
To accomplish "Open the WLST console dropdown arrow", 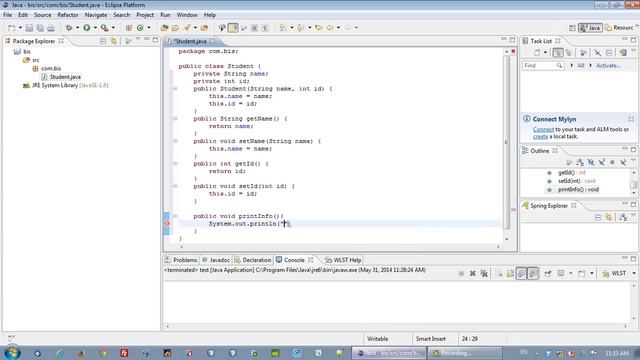I will tap(634, 273).
